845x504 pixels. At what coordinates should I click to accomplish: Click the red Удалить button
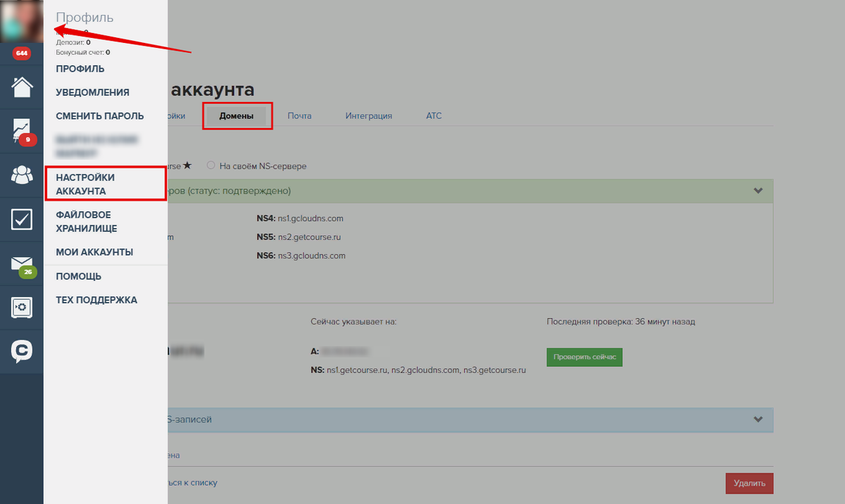(750, 484)
